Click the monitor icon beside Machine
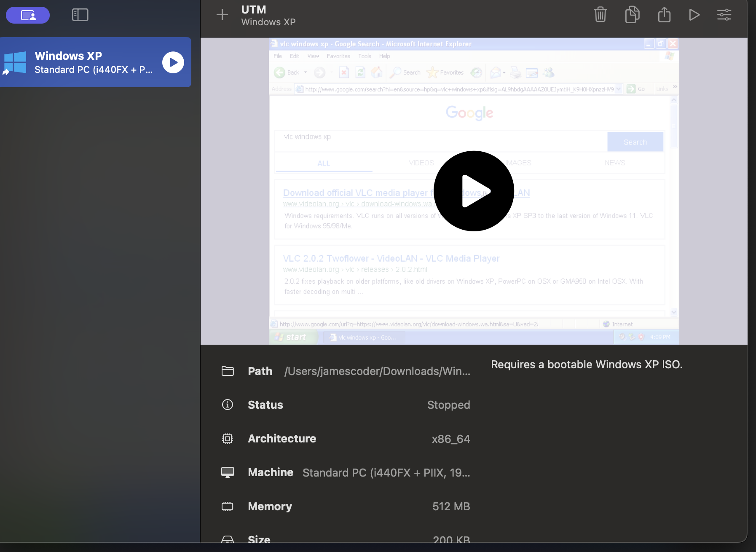The width and height of the screenshot is (756, 552). point(228,472)
